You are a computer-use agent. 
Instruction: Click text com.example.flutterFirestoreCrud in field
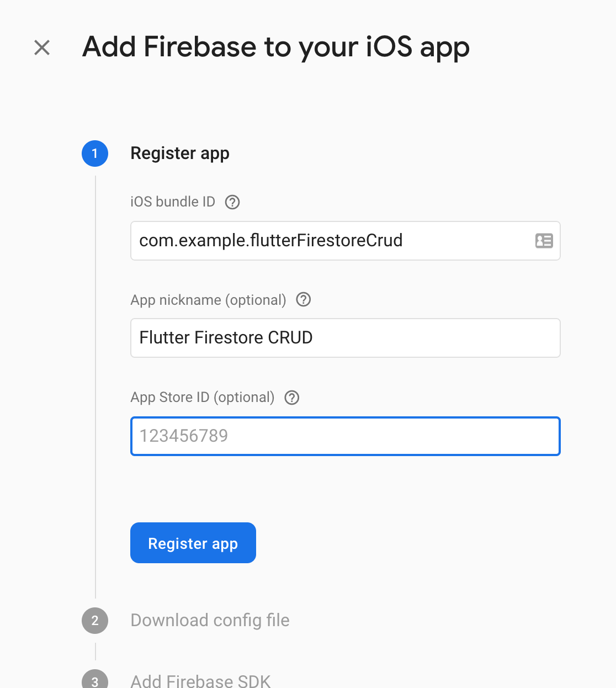coord(270,241)
